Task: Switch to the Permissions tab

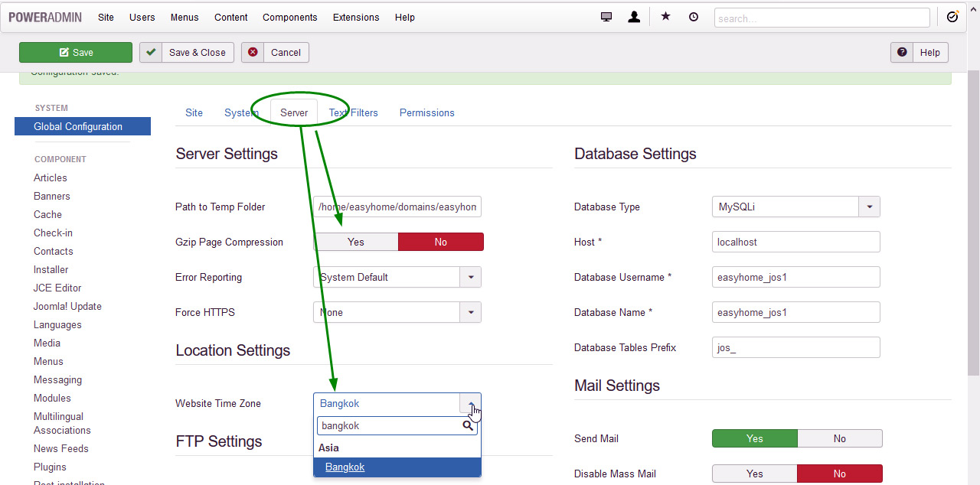Action: click(426, 112)
